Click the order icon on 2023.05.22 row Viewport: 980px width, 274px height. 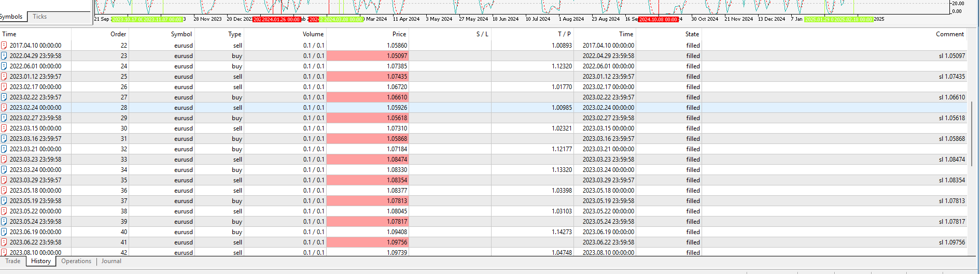pos(4,211)
